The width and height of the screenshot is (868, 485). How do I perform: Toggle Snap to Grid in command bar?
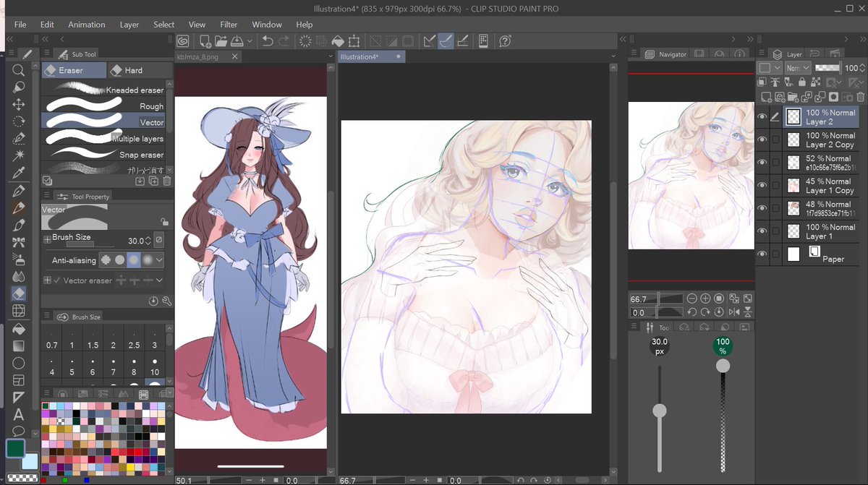463,41
